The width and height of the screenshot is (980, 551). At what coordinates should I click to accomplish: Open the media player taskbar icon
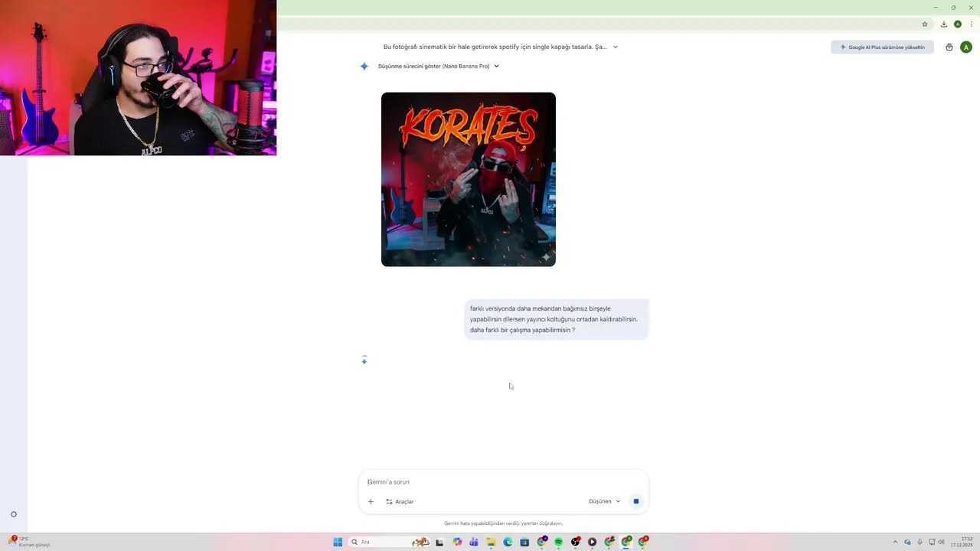click(592, 542)
